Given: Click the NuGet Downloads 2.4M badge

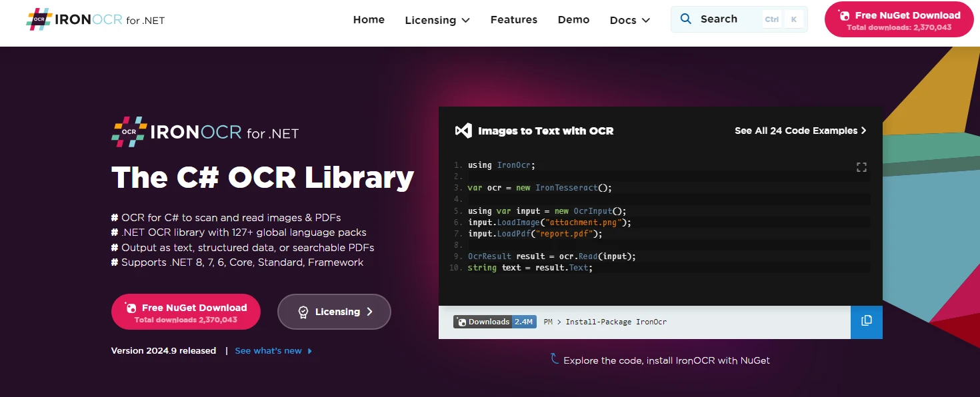Looking at the screenshot, I should (495, 322).
